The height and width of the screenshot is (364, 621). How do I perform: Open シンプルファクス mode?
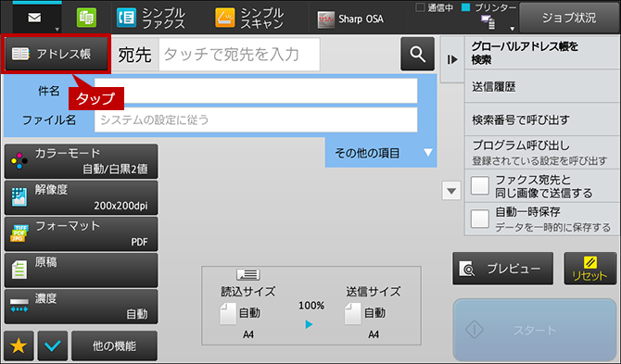click(x=151, y=19)
